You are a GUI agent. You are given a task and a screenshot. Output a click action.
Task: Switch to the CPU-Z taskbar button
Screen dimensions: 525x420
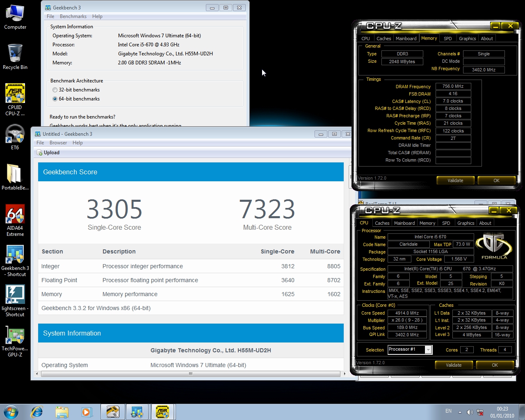[x=162, y=412]
